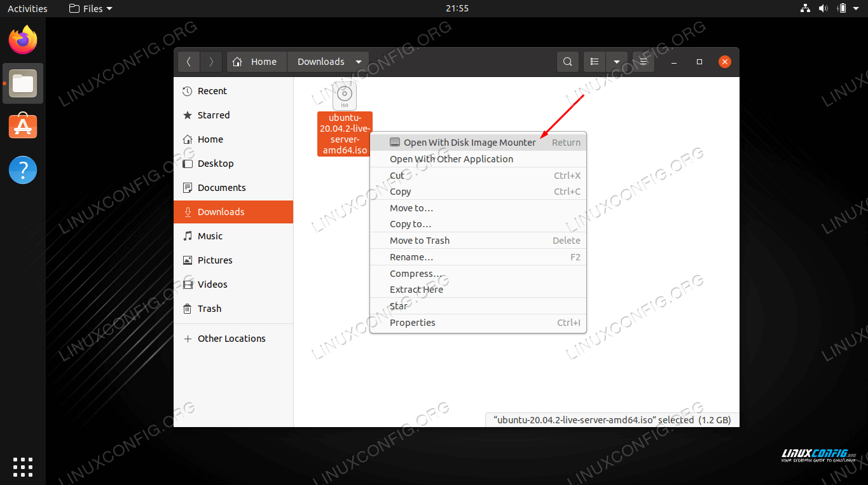Click the Pictures icon in sidebar

(x=188, y=260)
